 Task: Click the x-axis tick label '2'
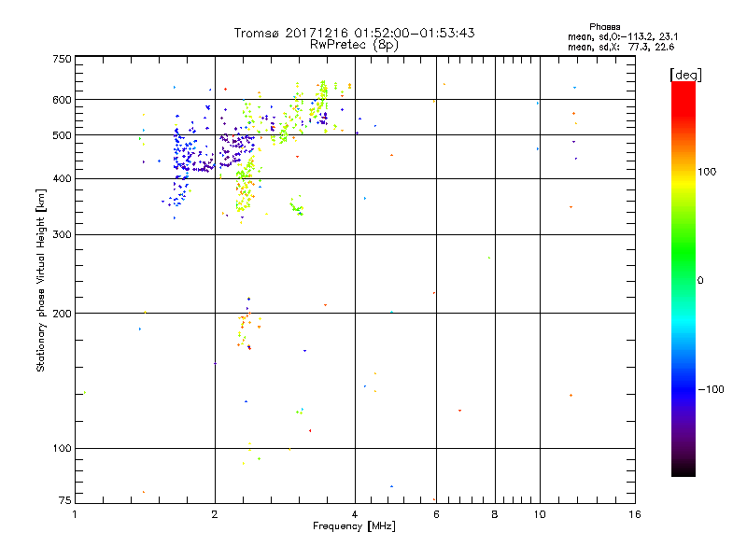pyautogui.click(x=215, y=514)
